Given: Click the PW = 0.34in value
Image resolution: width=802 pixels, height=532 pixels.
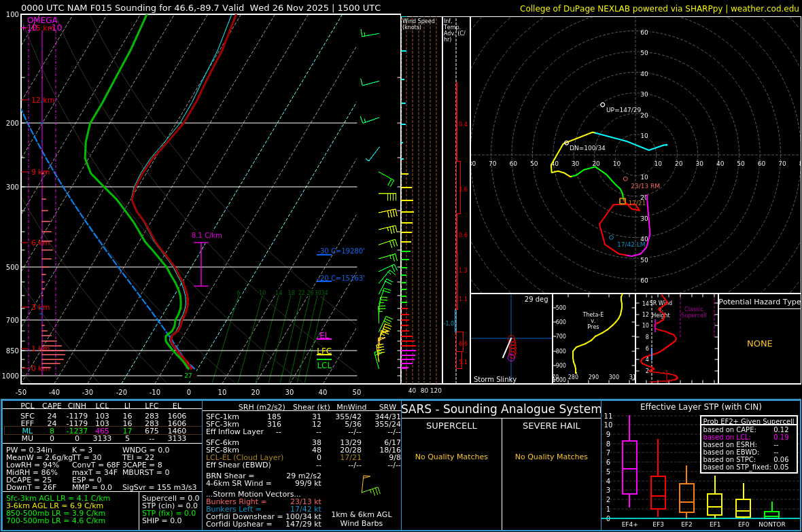Looking at the screenshot, I should click(29, 450).
